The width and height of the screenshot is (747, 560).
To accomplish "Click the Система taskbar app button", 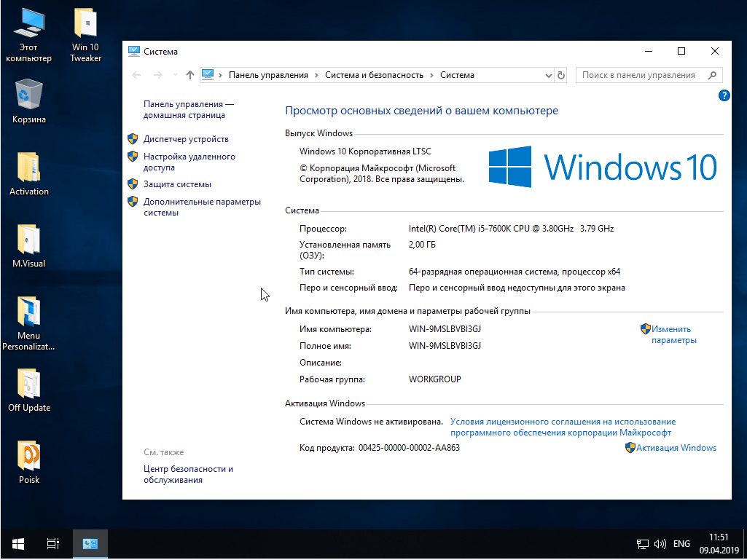I will pyautogui.click(x=90, y=544).
